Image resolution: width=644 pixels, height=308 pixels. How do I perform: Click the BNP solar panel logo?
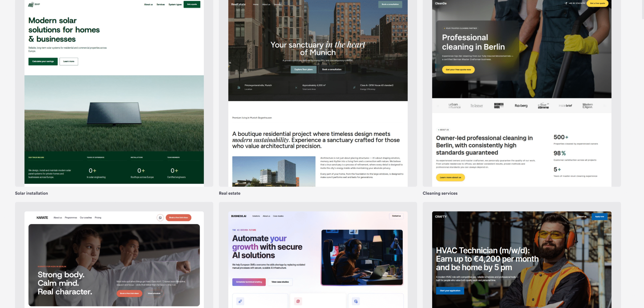34,4
